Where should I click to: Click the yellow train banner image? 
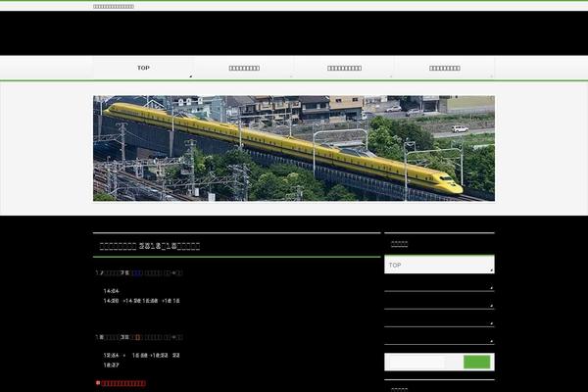[x=294, y=148]
